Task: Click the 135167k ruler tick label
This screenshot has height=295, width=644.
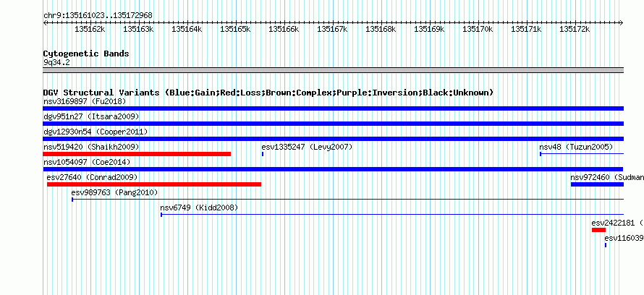Action: tap(332, 29)
